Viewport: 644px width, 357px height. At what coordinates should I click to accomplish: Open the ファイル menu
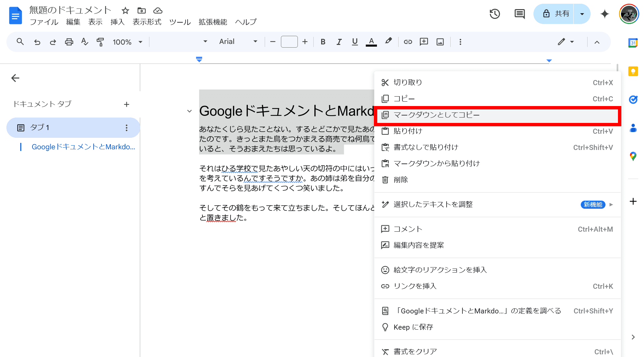[44, 22]
